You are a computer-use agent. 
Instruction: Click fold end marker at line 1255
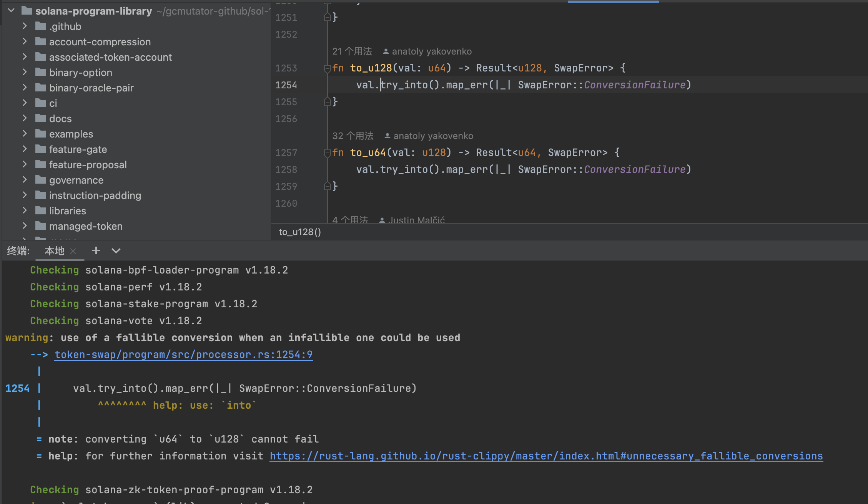coord(327,101)
